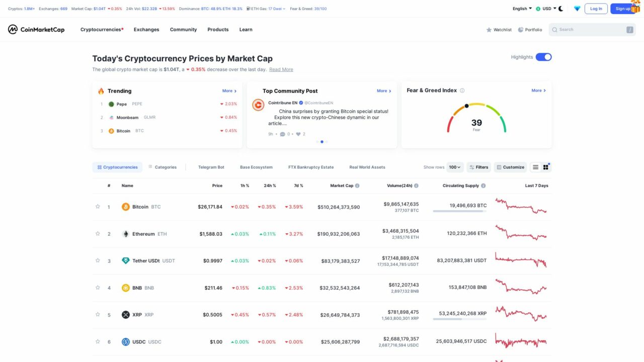Disable the Highlights toggle
644x362 pixels.
[x=544, y=57]
